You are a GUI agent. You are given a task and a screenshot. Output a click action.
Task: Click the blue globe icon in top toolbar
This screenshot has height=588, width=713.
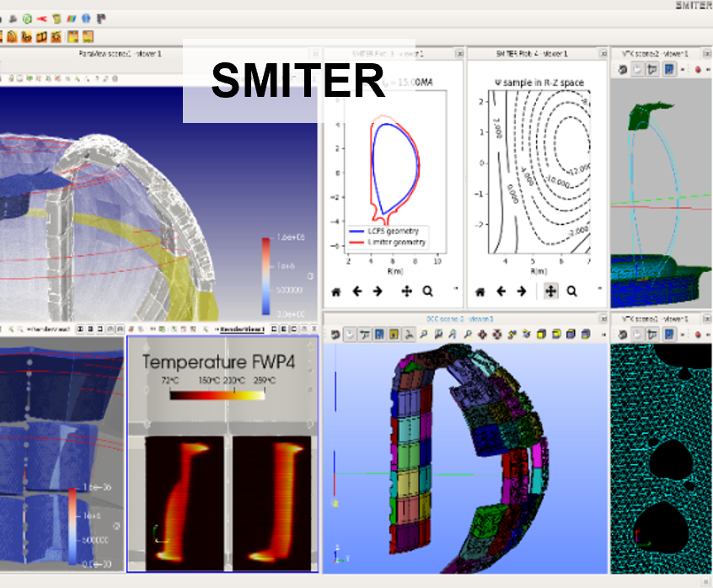click(x=86, y=19)
